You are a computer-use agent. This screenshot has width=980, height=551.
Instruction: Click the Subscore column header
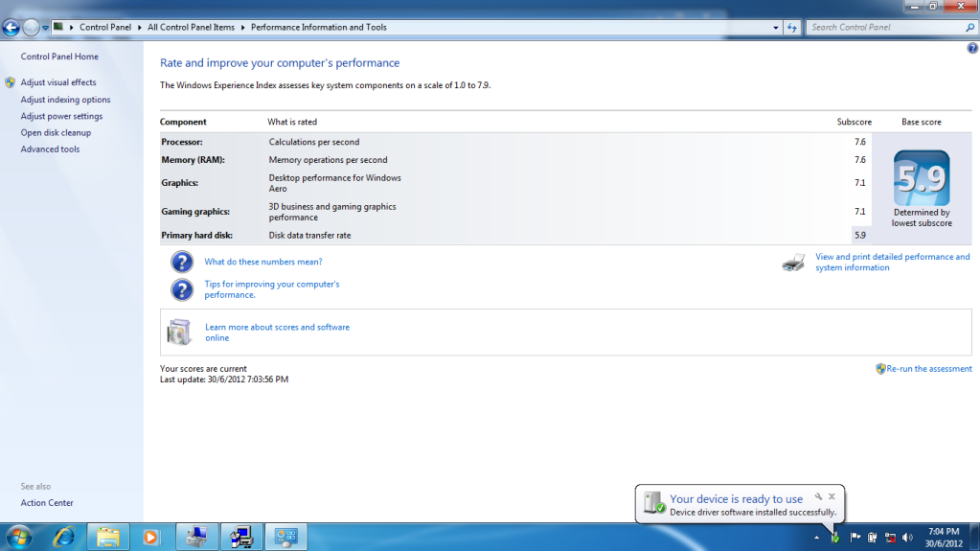(855, 122)
